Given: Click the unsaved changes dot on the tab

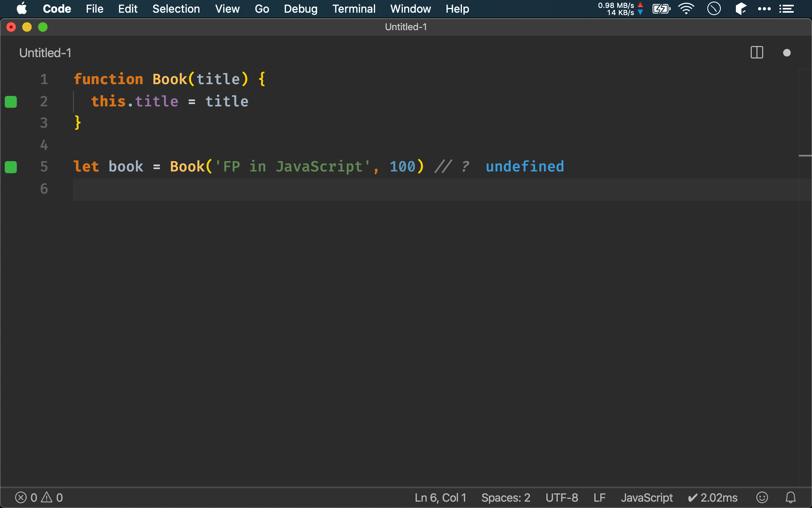Looking at the screenshot, I should pos(787,52).
